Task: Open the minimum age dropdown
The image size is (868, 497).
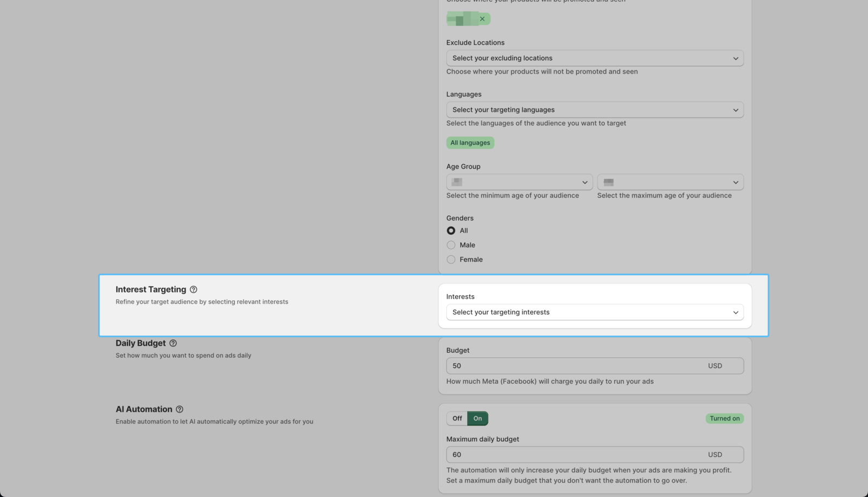Action: (519, 182)
